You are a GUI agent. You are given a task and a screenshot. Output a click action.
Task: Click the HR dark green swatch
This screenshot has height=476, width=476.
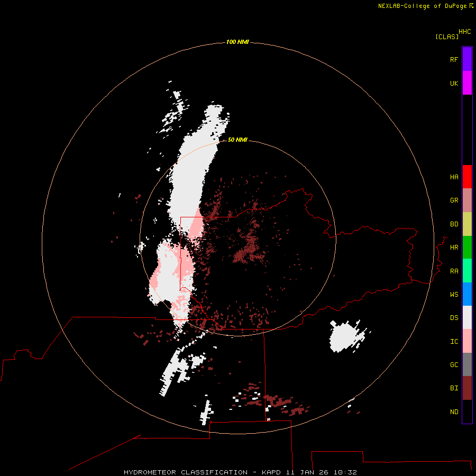pos(467,248)
